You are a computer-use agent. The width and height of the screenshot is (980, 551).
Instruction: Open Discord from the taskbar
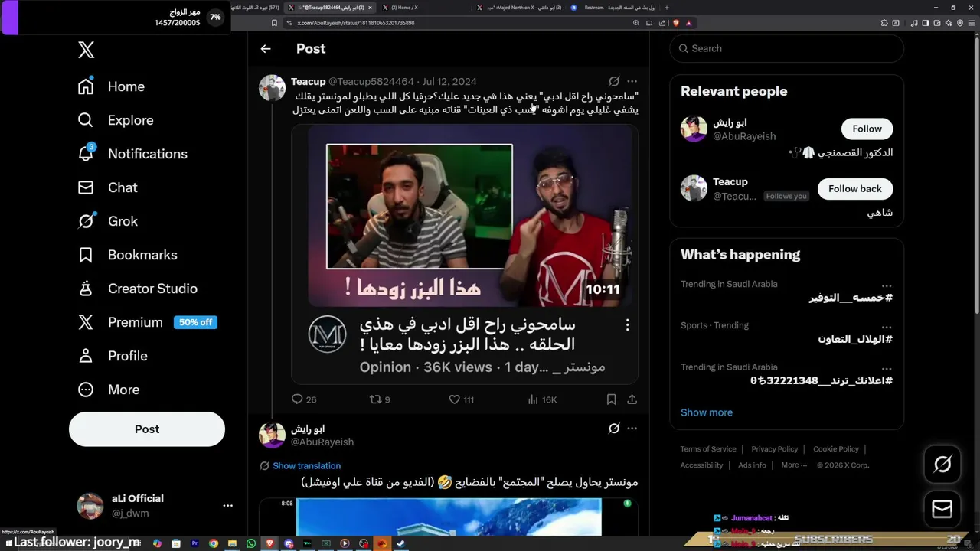(289, 543)
